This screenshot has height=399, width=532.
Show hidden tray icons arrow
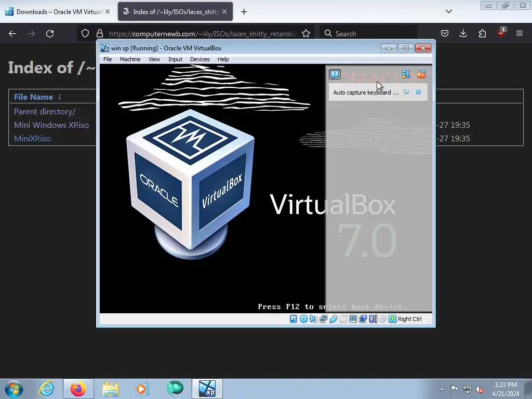(442, 389)
